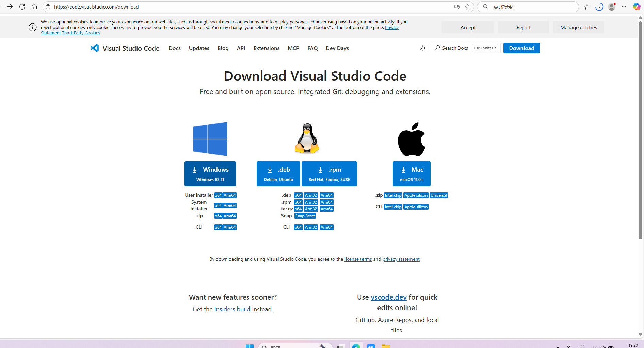Open the Third-Party Cookies link
The width and height of the screenshot is (644, 348).
81,33
